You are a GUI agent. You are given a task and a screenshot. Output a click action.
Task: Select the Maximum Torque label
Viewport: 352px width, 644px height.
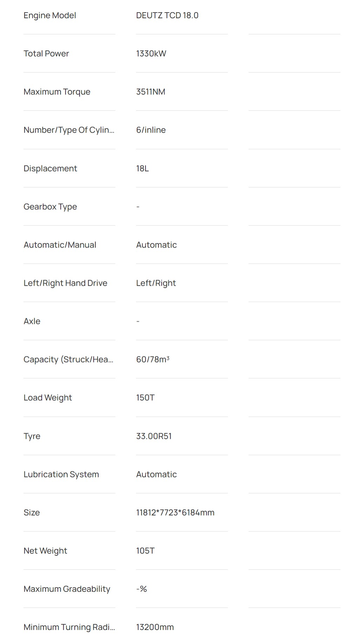(57, 92)
